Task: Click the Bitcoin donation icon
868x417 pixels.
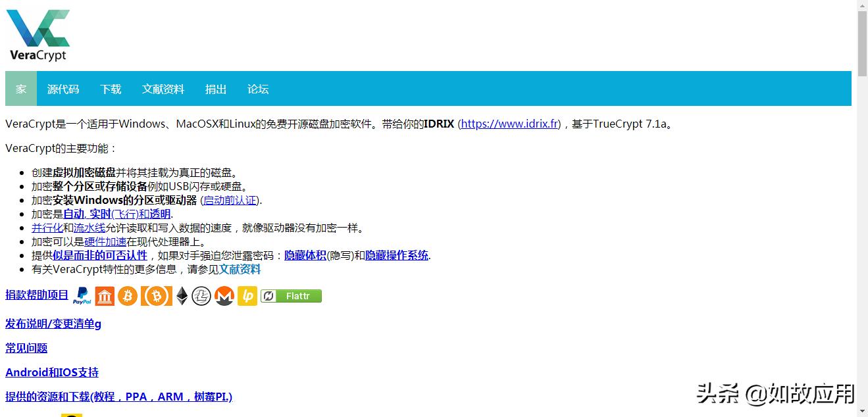Action: (128, 296)
